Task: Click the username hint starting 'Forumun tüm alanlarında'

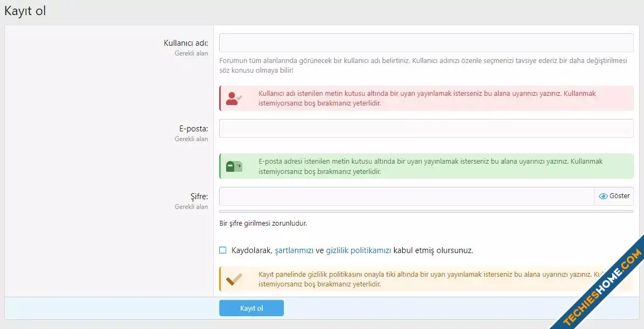Action: [423, 65]
